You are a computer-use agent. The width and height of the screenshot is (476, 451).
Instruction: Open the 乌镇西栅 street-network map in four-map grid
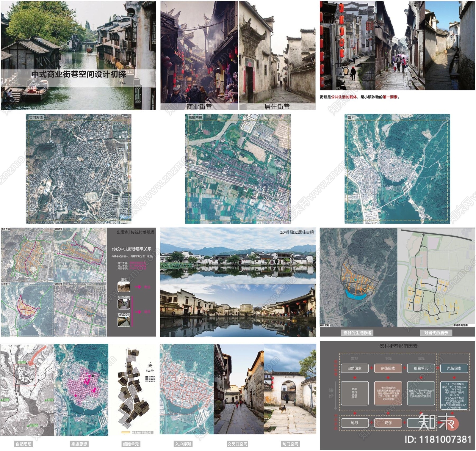coord(80,255)
